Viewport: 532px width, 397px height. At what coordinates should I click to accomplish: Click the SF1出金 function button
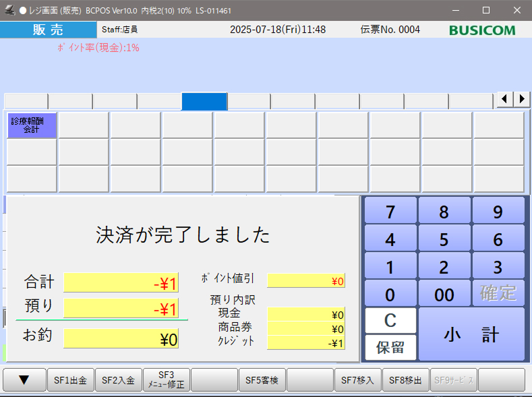pos(71,380)
